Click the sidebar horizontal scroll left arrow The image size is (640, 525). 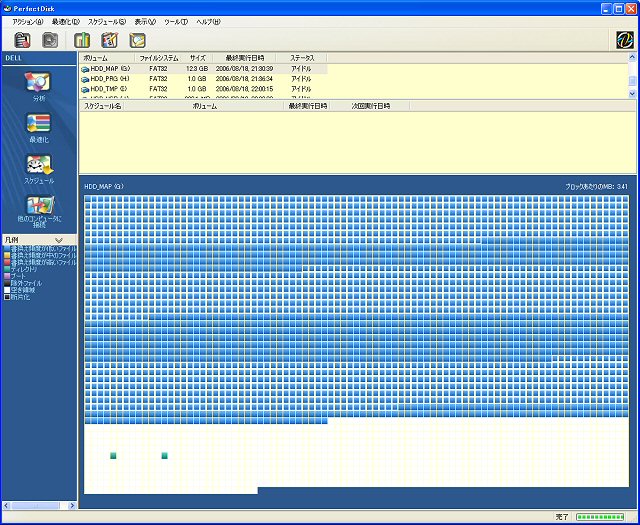(x=6, y=506)
